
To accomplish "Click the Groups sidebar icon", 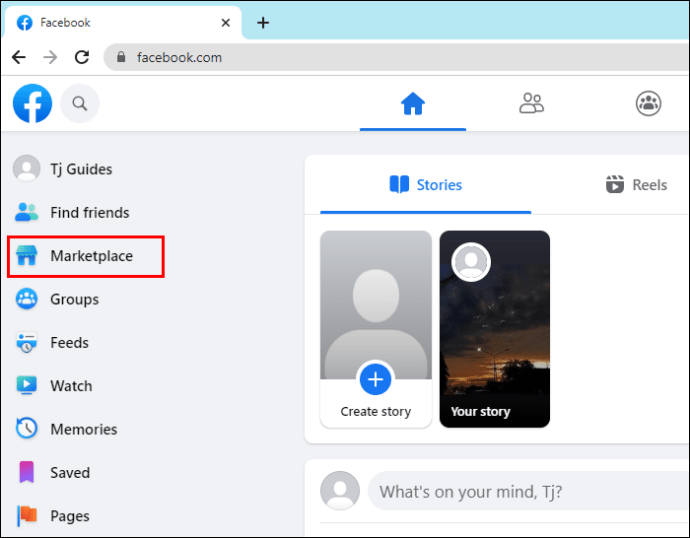I will tap(26, 299).
